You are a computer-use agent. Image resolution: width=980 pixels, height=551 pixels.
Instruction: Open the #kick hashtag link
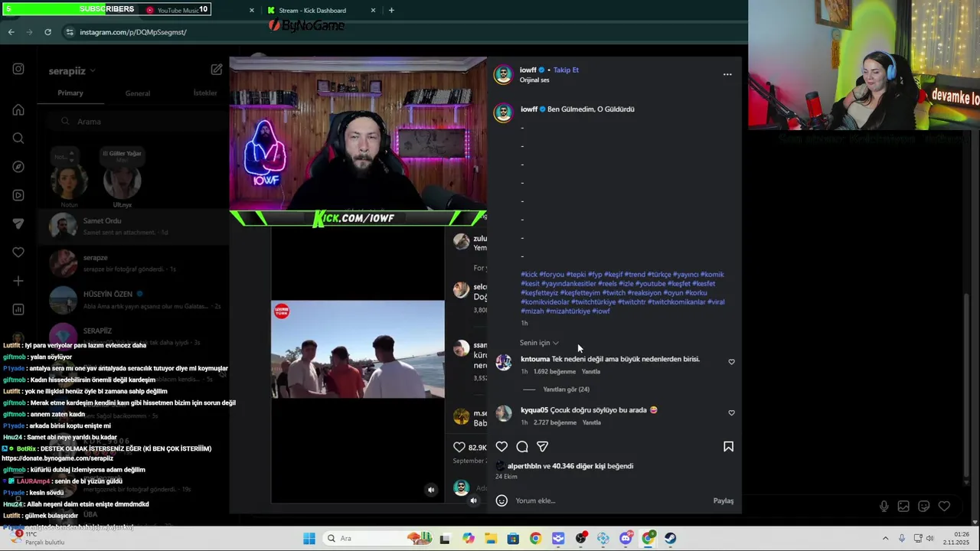[x=529, y=274]
